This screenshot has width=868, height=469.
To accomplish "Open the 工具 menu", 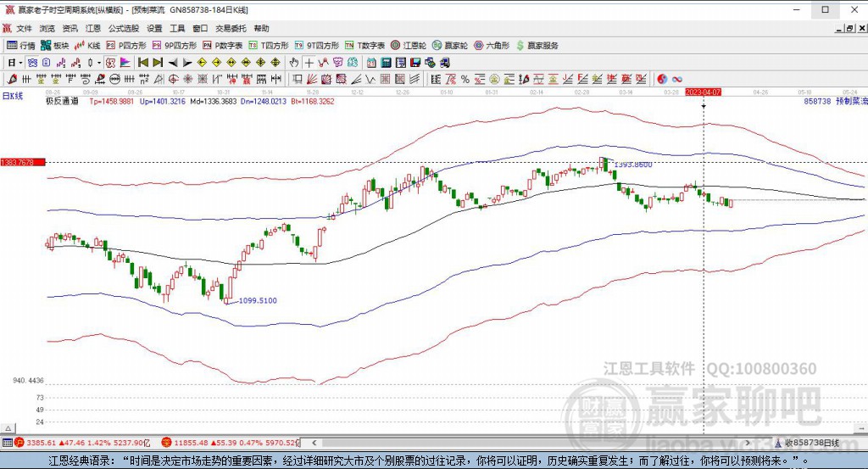I will coord(177,28).
